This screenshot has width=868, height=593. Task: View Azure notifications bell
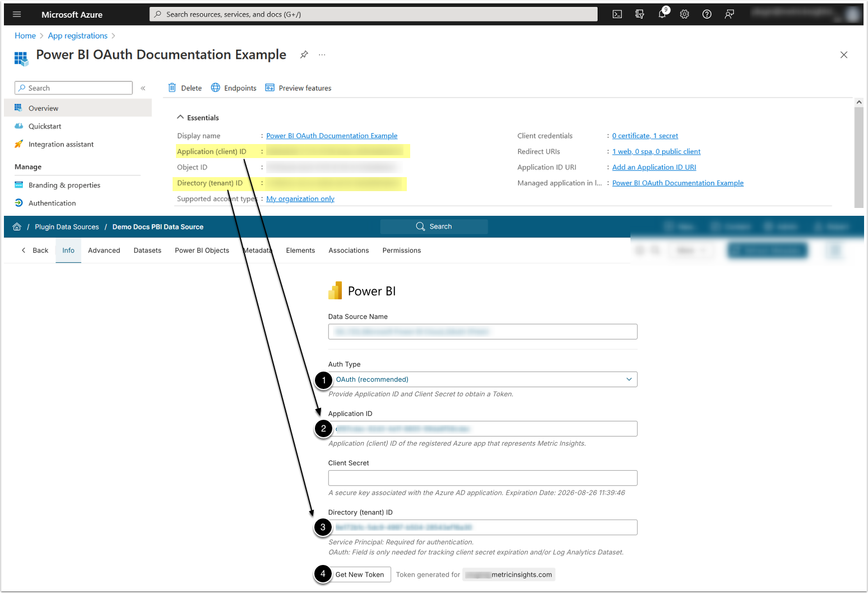[662, 15]
